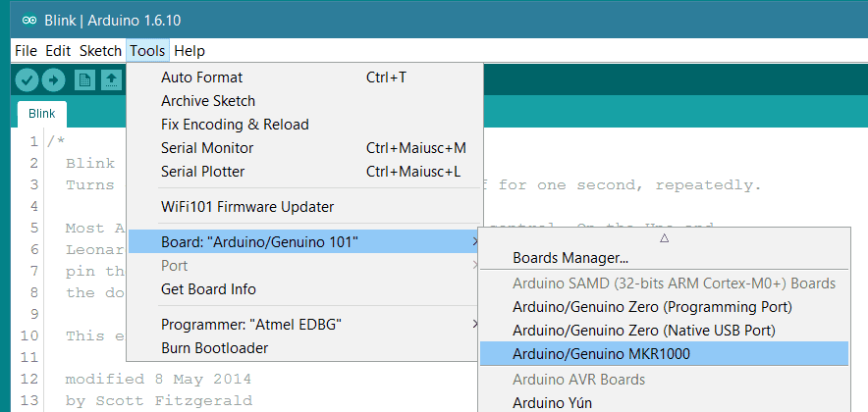Open the Sketch menu
This screenshot has width=868, height=412.
(x=100, y=50)
